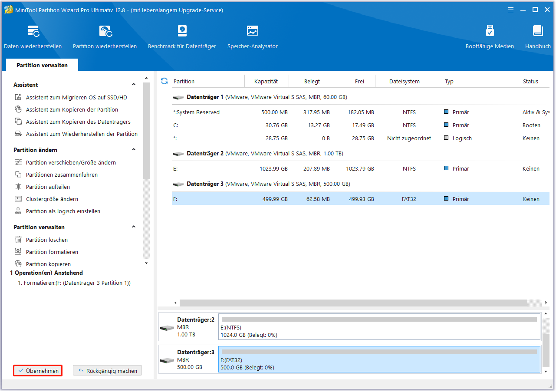
Task: Click the Kopieren des Datenträgers wizard icon
Action: 18,122
